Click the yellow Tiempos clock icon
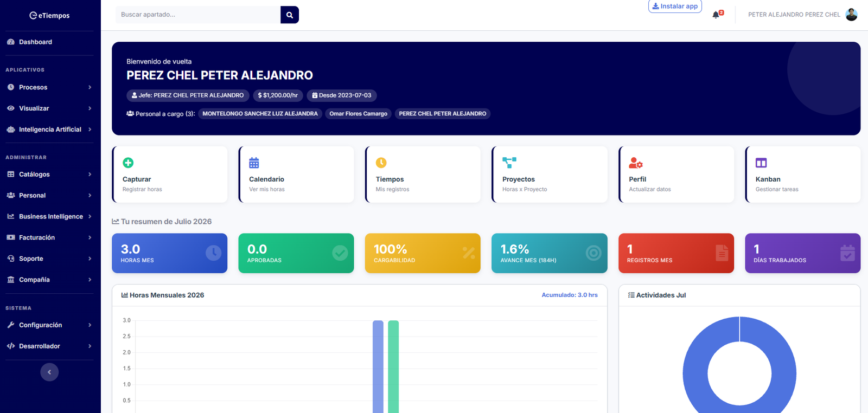The height and width of the screenshot is (413, 868). point(381,163)
